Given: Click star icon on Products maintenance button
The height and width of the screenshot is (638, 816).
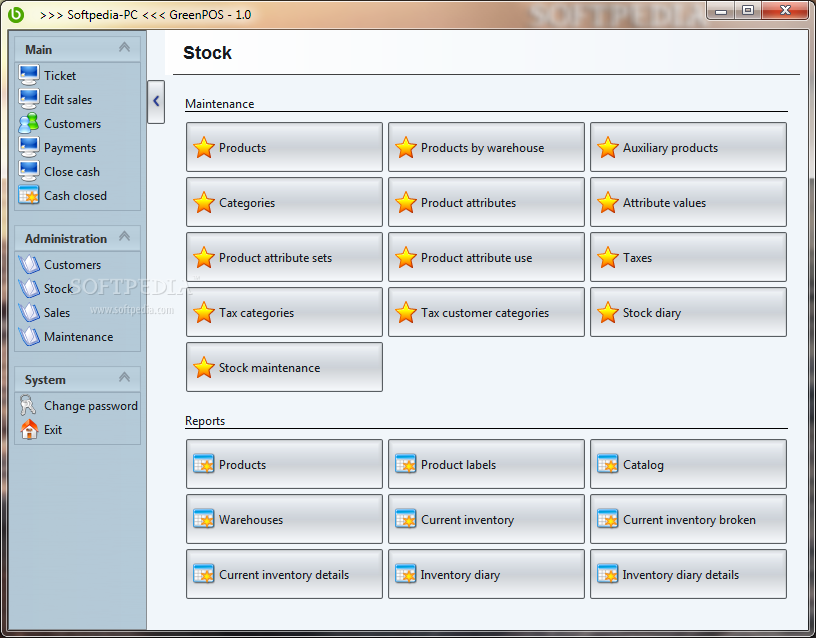Looking at the screenshot, I should [203, 148].
